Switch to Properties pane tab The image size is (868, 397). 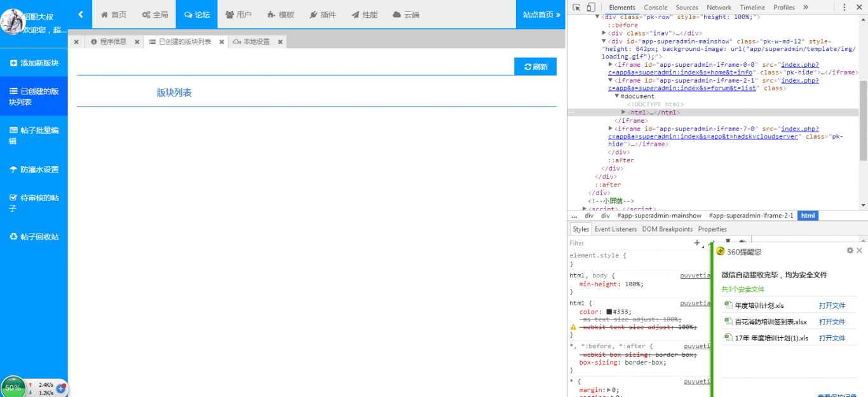(x=712, y=229)
